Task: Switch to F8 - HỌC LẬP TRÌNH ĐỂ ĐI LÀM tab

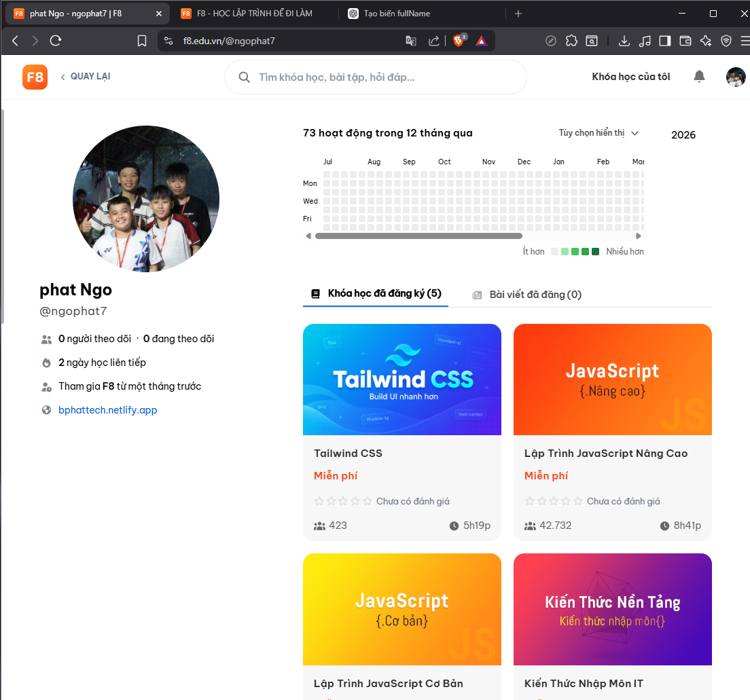Action: 255,14
